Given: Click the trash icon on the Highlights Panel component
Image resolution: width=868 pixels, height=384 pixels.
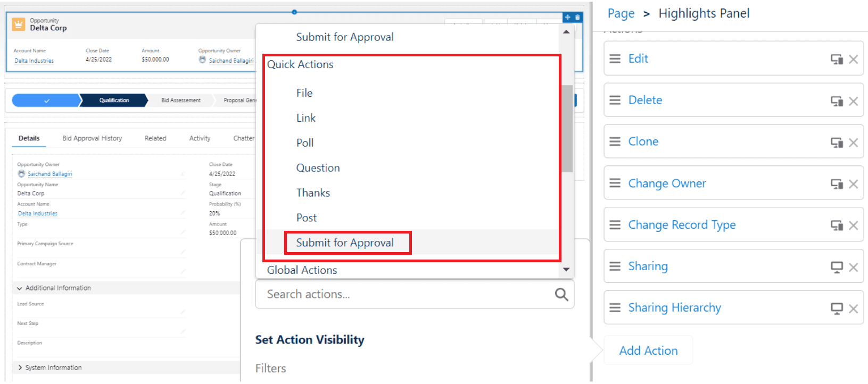Looking at the screenshot, I should (x=577, y=18).
